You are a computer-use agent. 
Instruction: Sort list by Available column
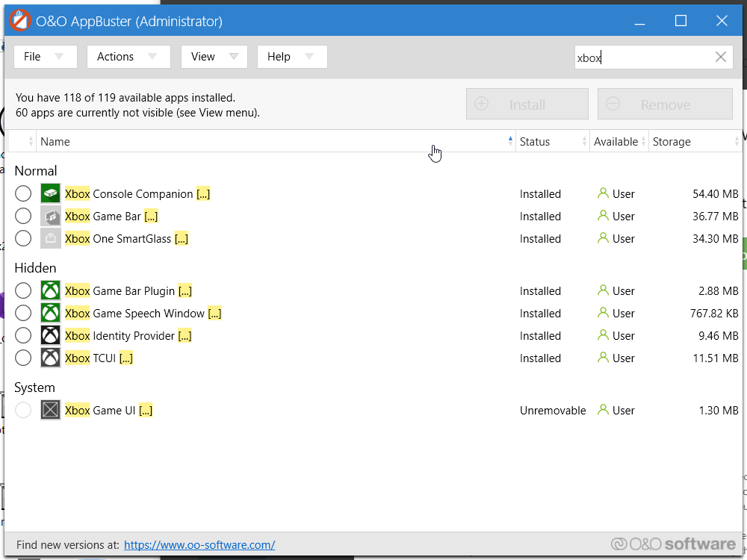(619, 141)
